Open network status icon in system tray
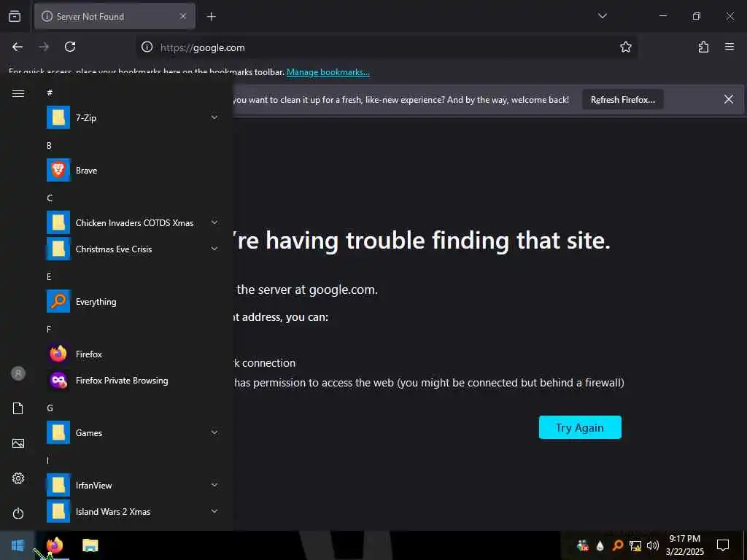 pyautogui.click(x=635, y=545)
